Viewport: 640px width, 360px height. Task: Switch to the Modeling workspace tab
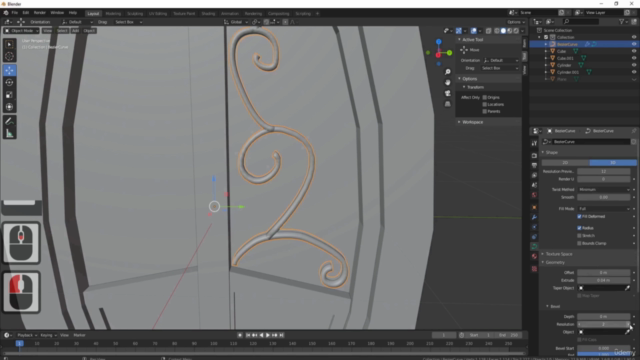(113, 13)
